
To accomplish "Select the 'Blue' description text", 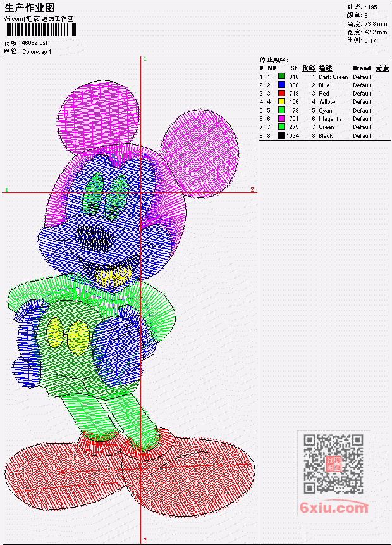I will coord(324,85).
